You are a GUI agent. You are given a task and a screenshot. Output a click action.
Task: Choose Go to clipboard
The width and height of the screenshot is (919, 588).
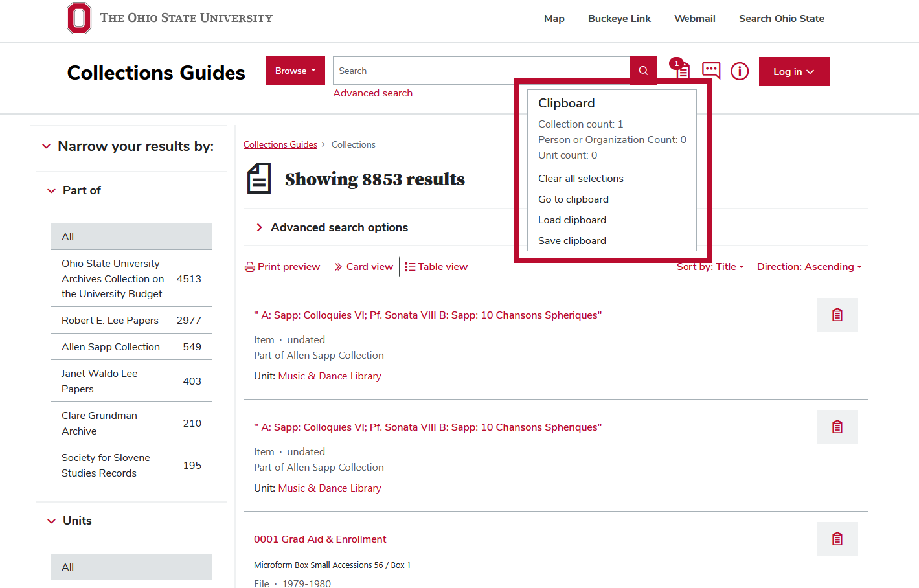(x=574, y=199)
